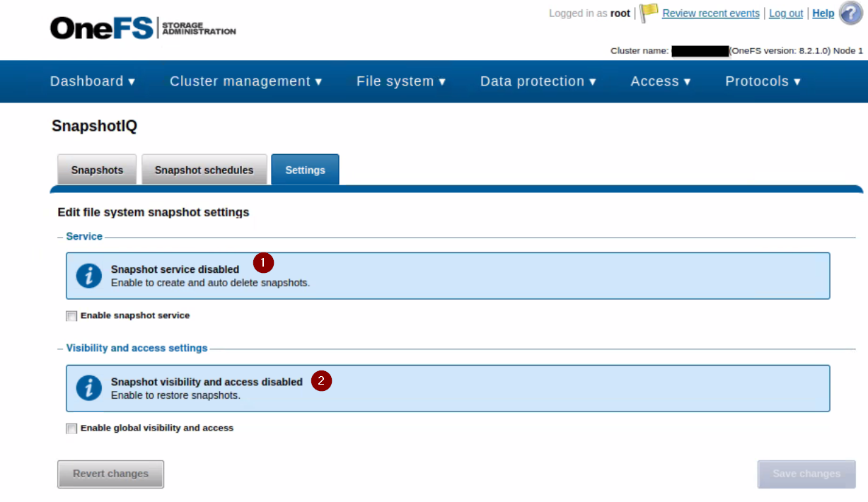
Task: Click 'Edit file system snapshot settings' heading
Action: [x=154, y=212]
